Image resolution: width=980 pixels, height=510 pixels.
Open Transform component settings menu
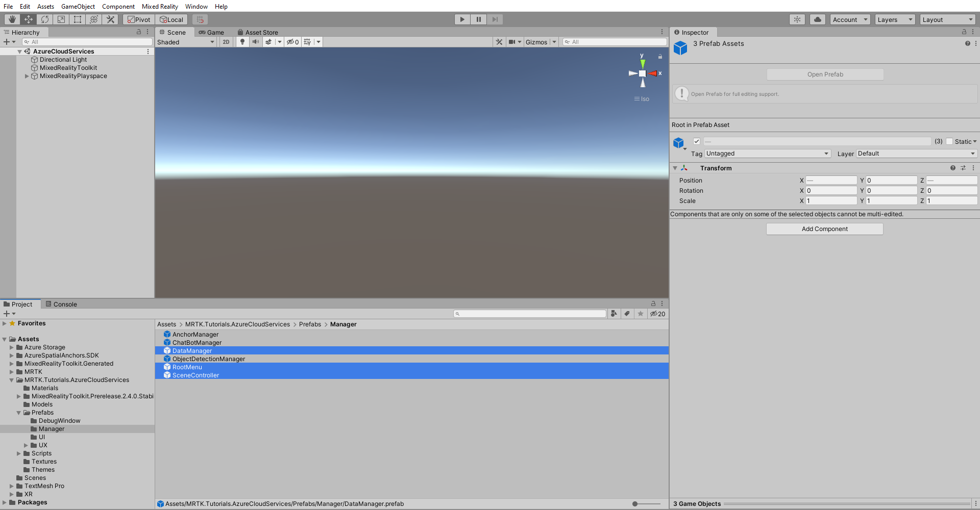[x=973, y=168]
